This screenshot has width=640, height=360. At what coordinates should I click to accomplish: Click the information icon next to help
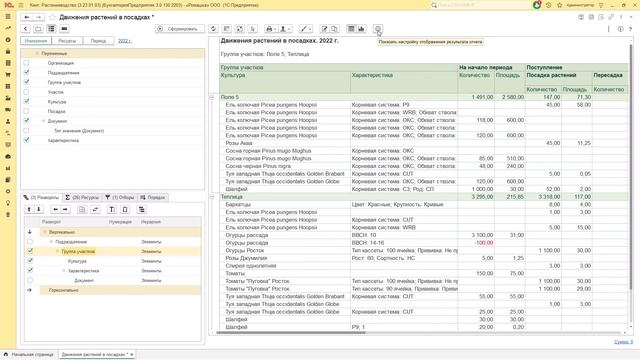click(620, 29)
